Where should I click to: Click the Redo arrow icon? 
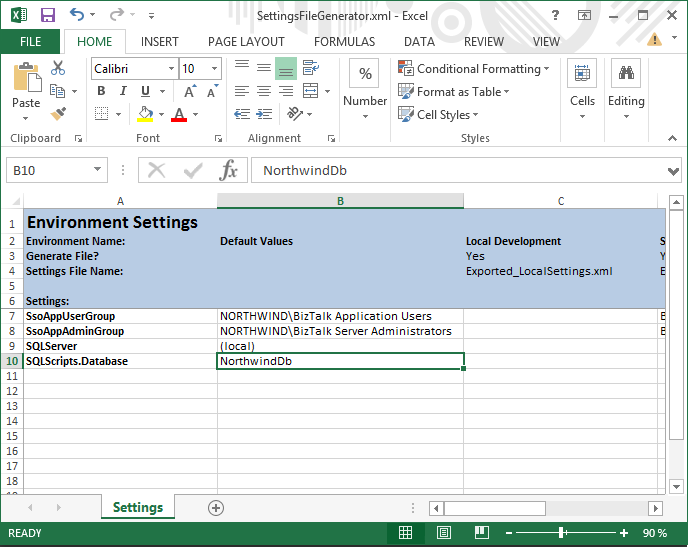click(x=116, y=15)
